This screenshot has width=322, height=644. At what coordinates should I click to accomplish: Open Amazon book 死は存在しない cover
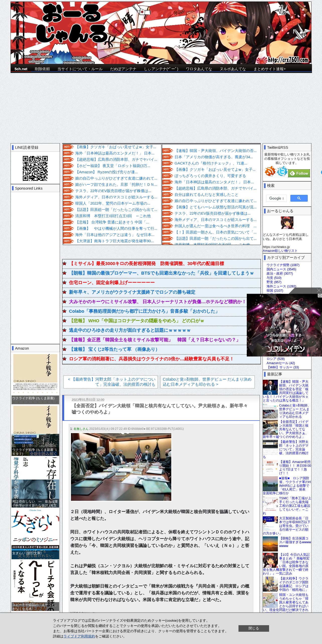[x=35, y=482]
